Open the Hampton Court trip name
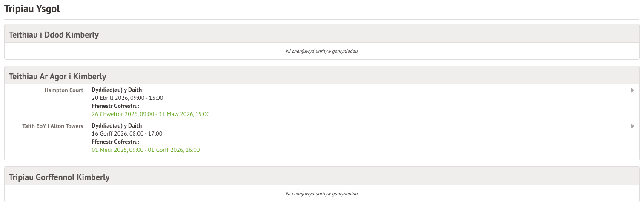Image resolution: width=644 pixels, height=206 pixels. 64,90
